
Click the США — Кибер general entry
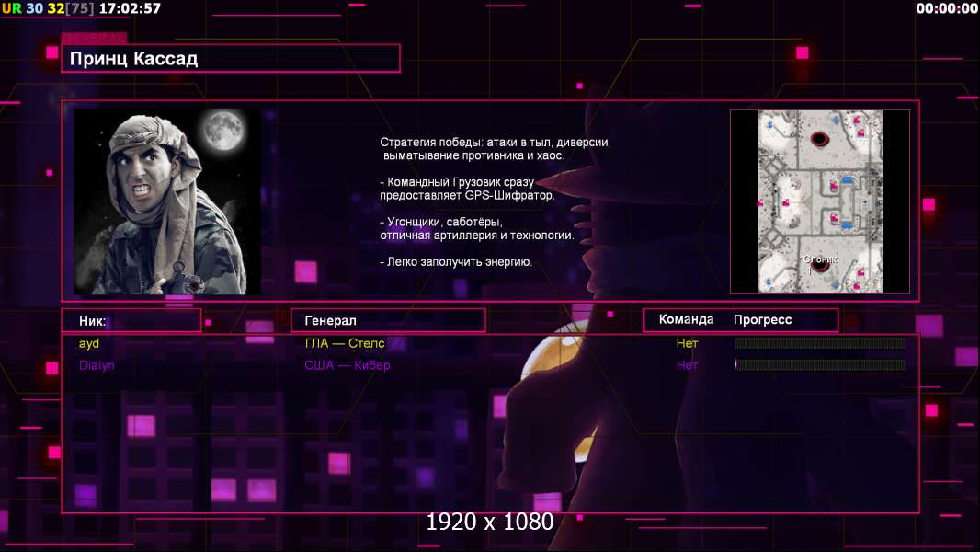(x=347, y=365)
